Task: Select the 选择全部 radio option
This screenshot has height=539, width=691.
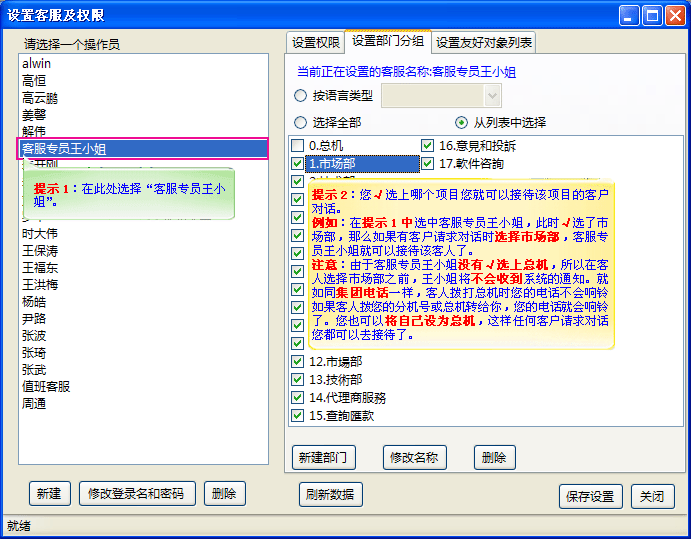Action: (x=301, y=123)
